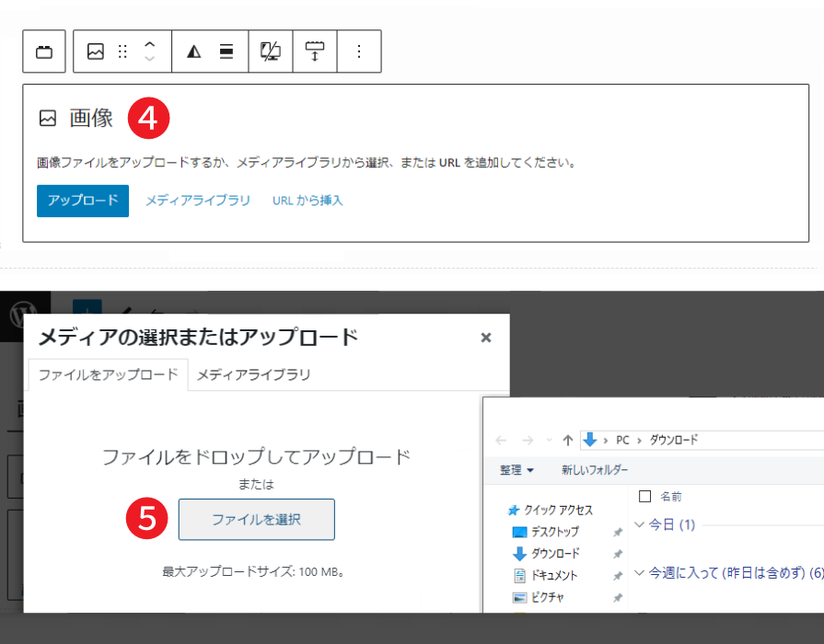Click the ファイルを選択 button

(256, 519)
